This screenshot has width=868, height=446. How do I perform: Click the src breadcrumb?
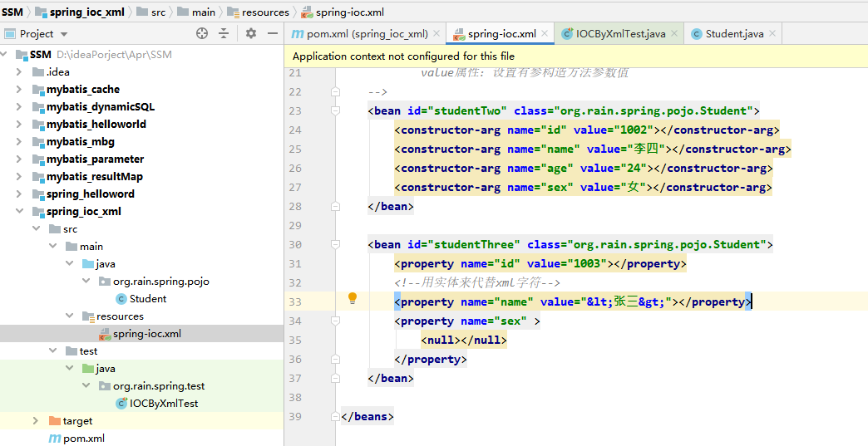point(151,12)
